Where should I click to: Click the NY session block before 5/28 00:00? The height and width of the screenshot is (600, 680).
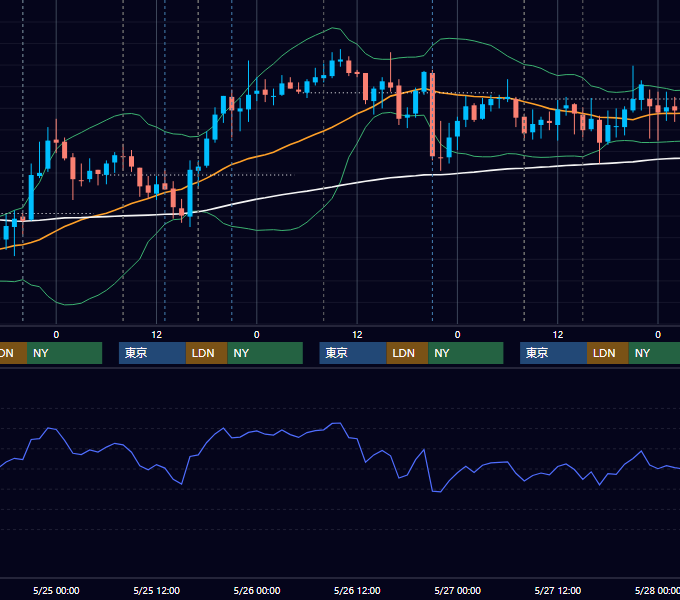[x=654, y=353]
